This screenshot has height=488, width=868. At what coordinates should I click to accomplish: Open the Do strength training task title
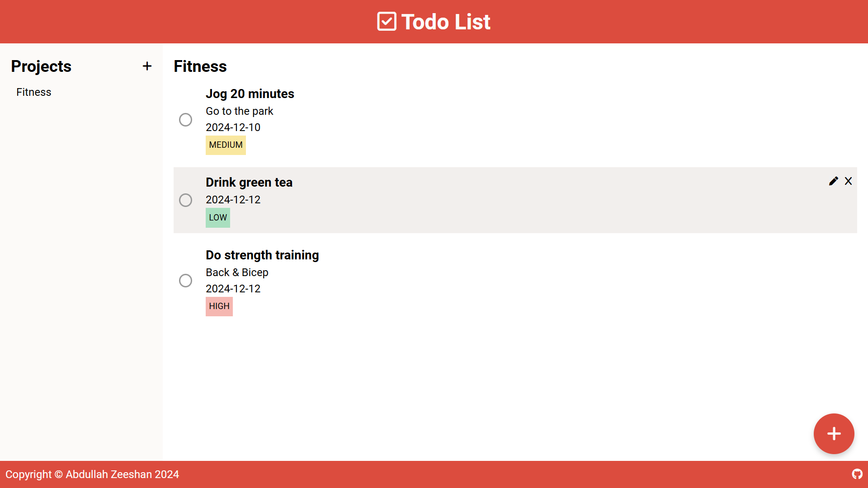point(262,255)
